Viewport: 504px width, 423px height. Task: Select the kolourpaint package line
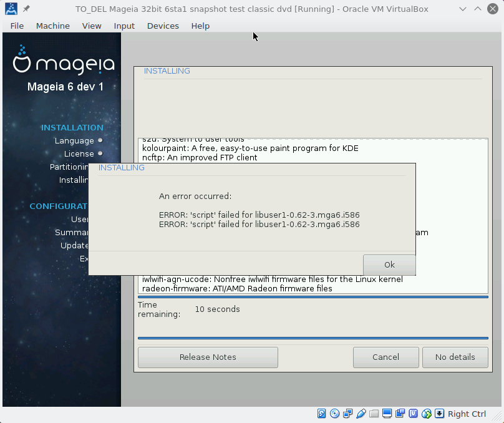coord(250,148)
